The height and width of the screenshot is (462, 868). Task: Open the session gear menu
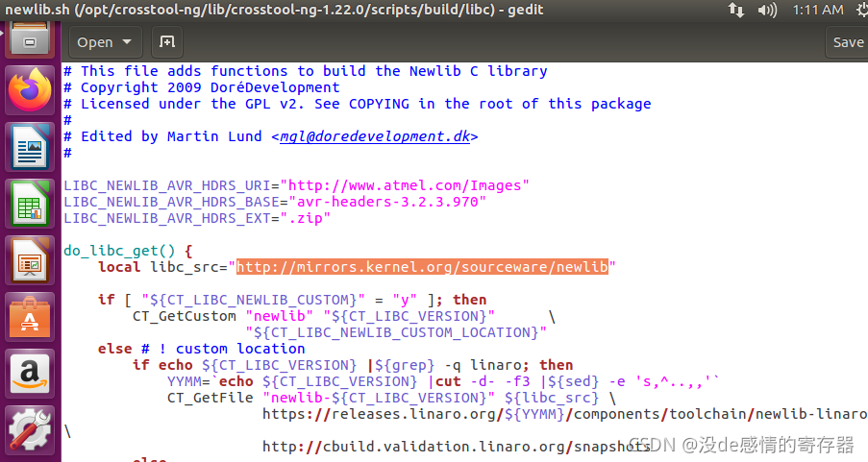[862, 10]
